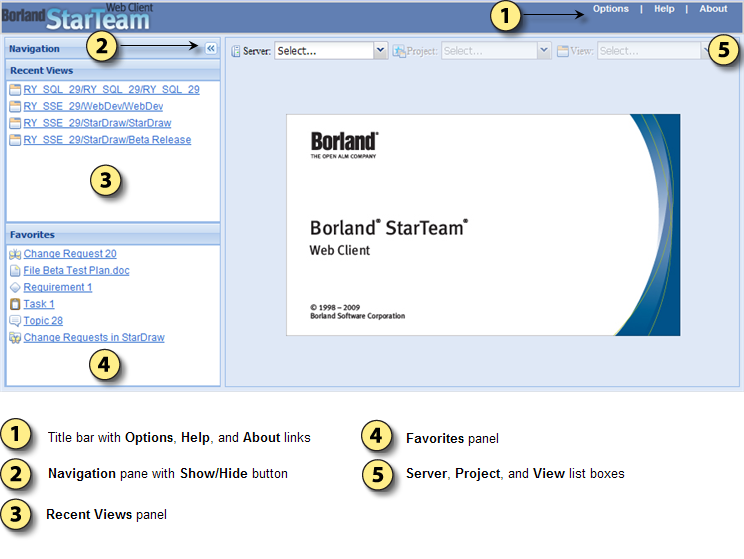Click the Borland StarTeam logo in title bar
The height and width of the screenshot is (559, 744).
pos(77,17)
